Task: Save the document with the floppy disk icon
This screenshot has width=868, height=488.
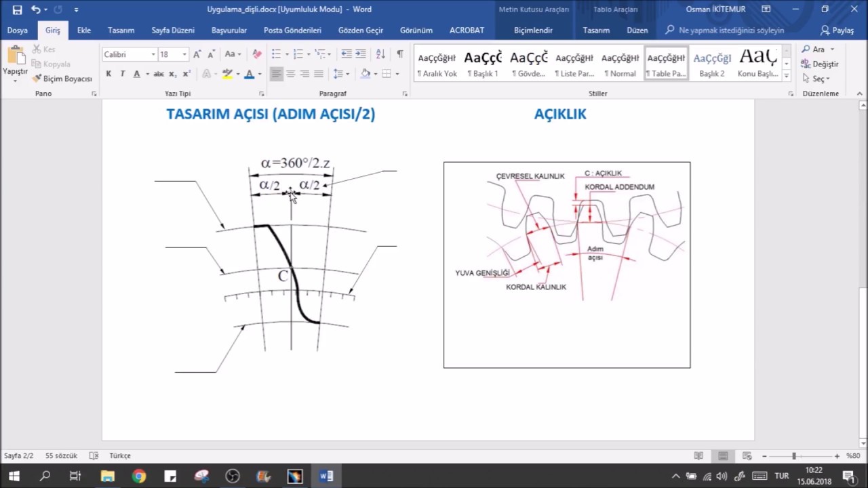Action: [17, 9]
